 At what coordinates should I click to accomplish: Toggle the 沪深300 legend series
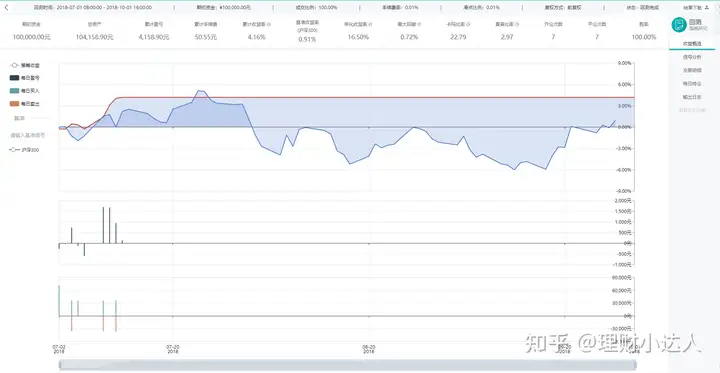(x=24, y=150)
